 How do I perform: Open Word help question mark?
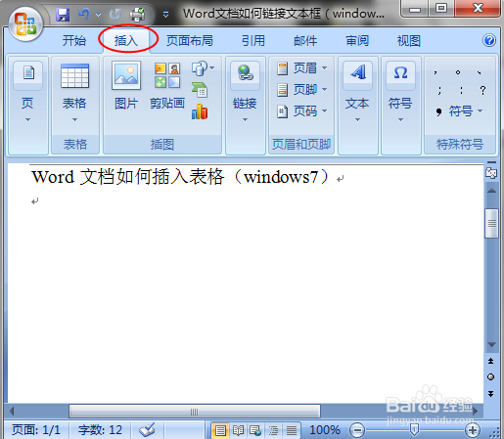489,40
